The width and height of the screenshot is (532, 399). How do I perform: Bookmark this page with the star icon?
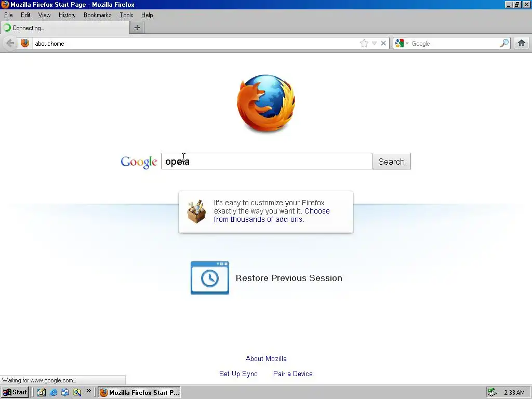tap(364, 43)
